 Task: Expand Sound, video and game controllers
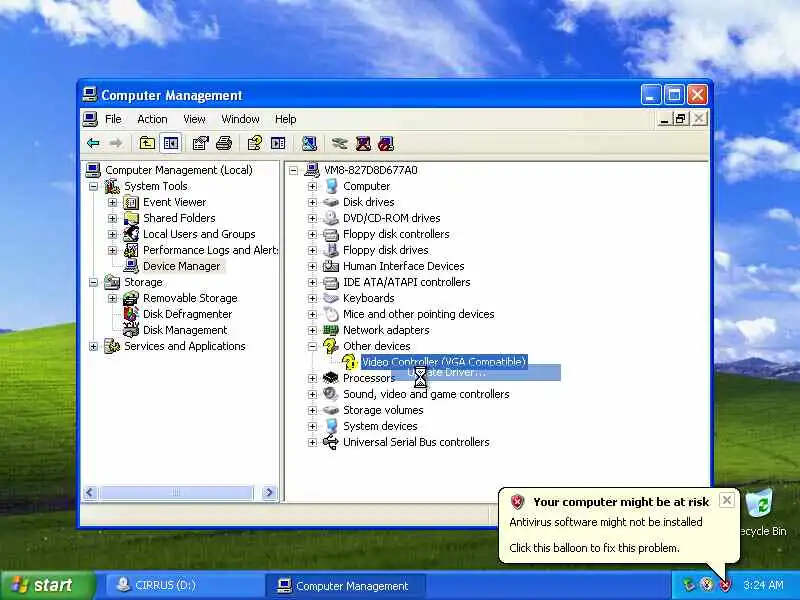point(312,394)
